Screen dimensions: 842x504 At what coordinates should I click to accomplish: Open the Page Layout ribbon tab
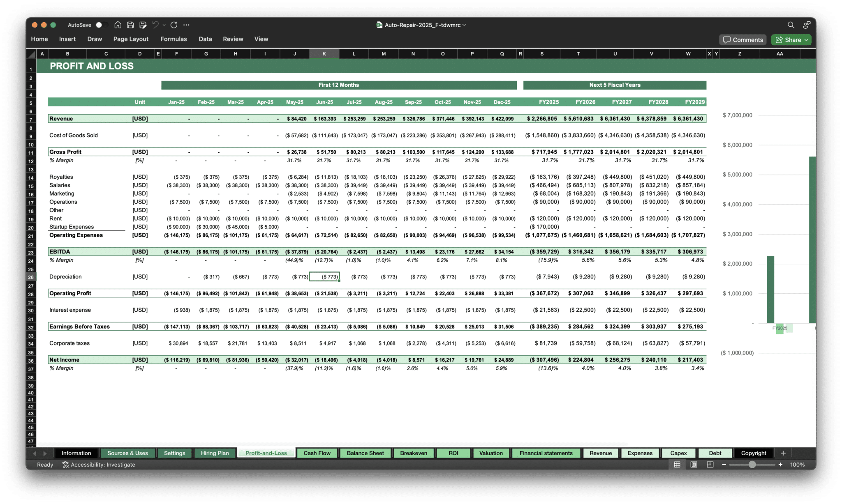click(x=131, y=39)
